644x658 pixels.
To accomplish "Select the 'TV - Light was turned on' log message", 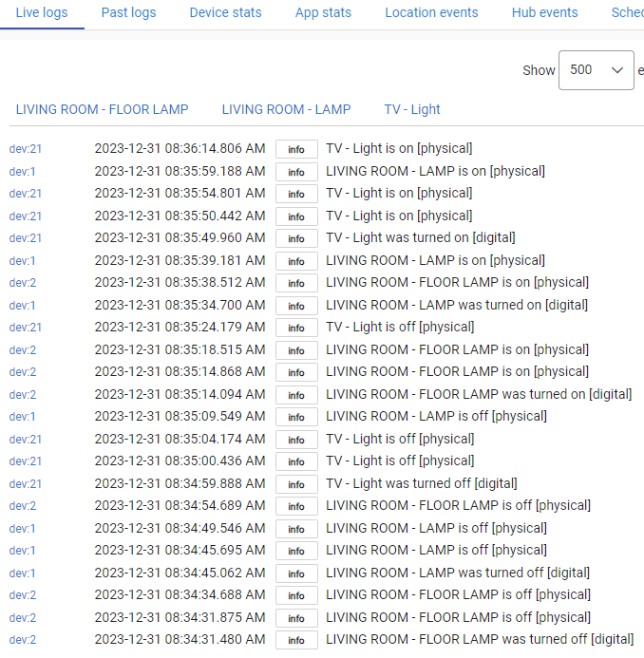I will pyautogui.click(x=421, y=238).
